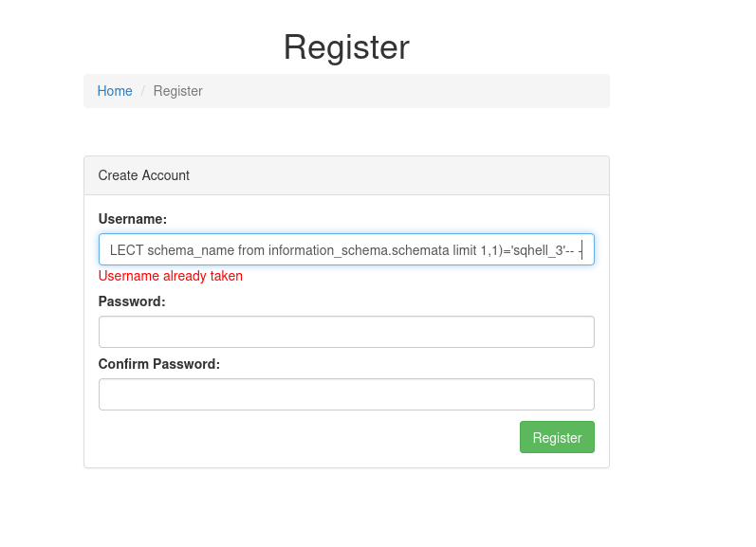Image resolution: width=756 pixels, height=547 pixels.
Task: Click the Create Account panel header
Action: [x=346, y=175]
